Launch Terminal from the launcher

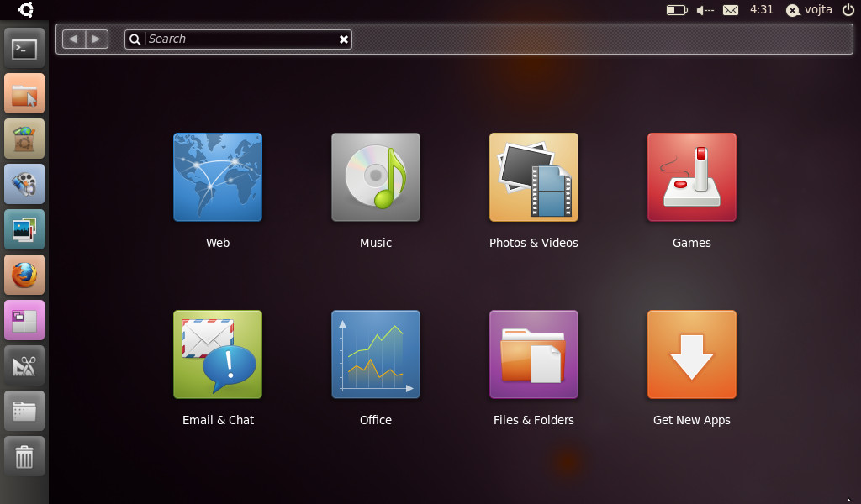click(24, 49)
